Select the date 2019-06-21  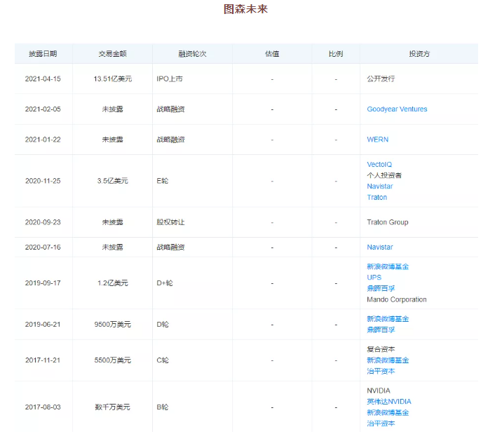[43, 325]
